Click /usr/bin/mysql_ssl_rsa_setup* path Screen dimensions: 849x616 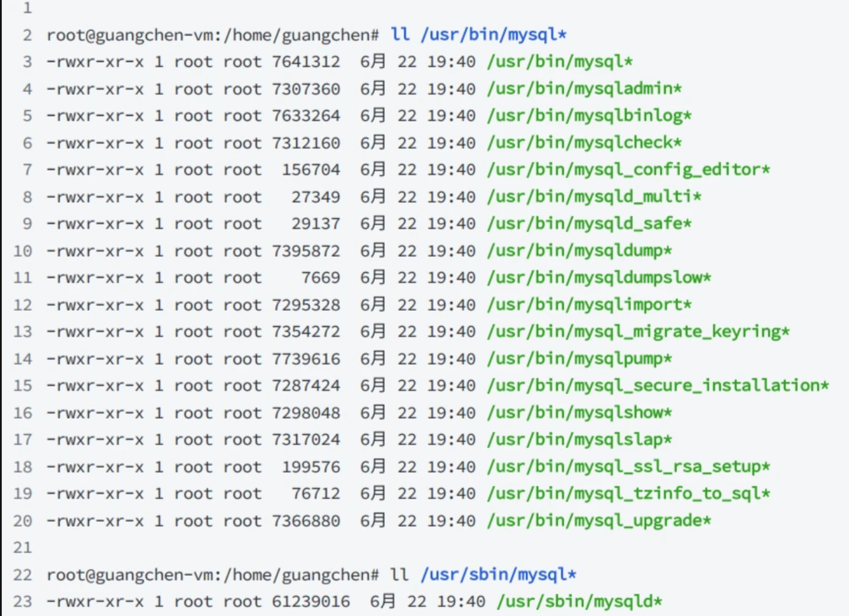tap(629, 467)
